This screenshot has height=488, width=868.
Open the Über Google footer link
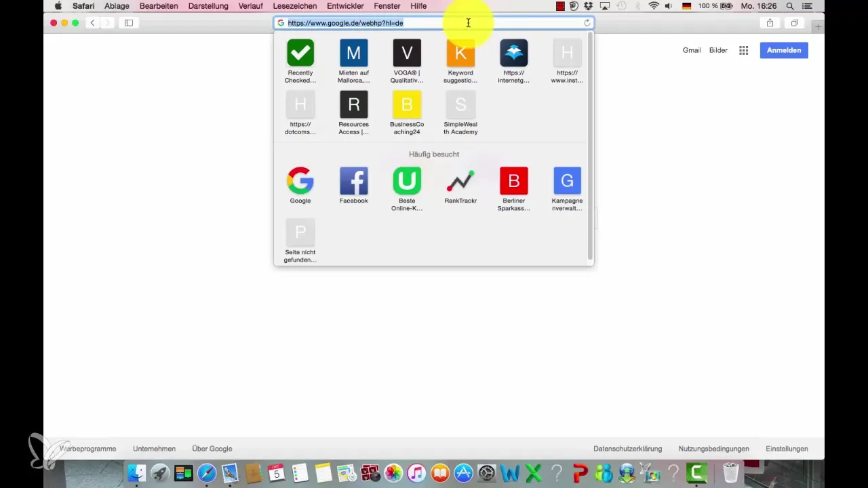[x=212, y=449]
